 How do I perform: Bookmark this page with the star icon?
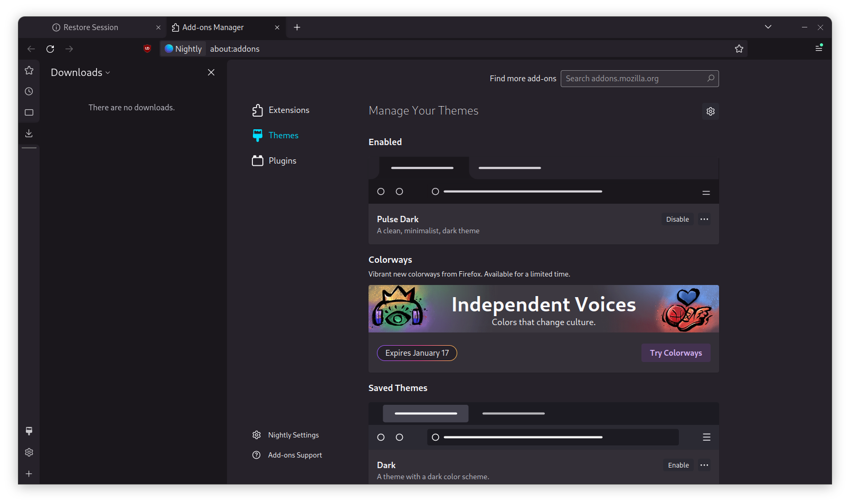(739, 49)
